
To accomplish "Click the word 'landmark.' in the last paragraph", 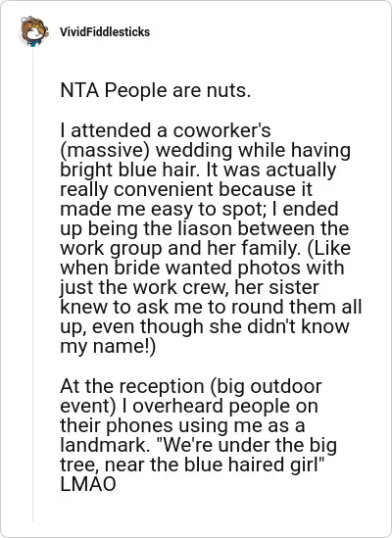I will click(103, 445).
